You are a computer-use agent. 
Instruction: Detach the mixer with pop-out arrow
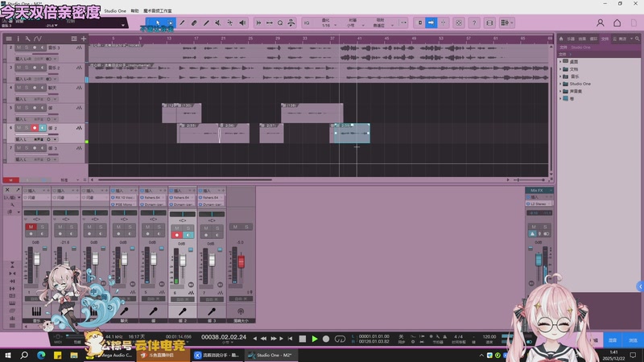point(18,190)
